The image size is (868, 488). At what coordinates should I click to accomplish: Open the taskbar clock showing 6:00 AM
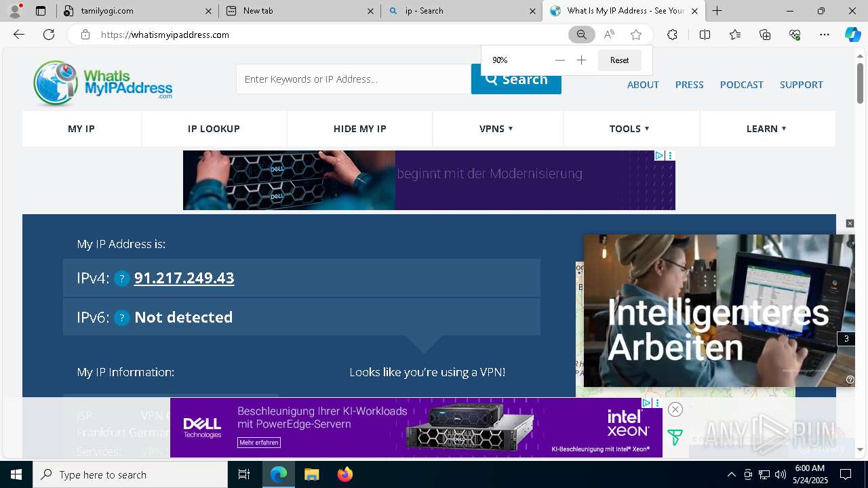809,474
